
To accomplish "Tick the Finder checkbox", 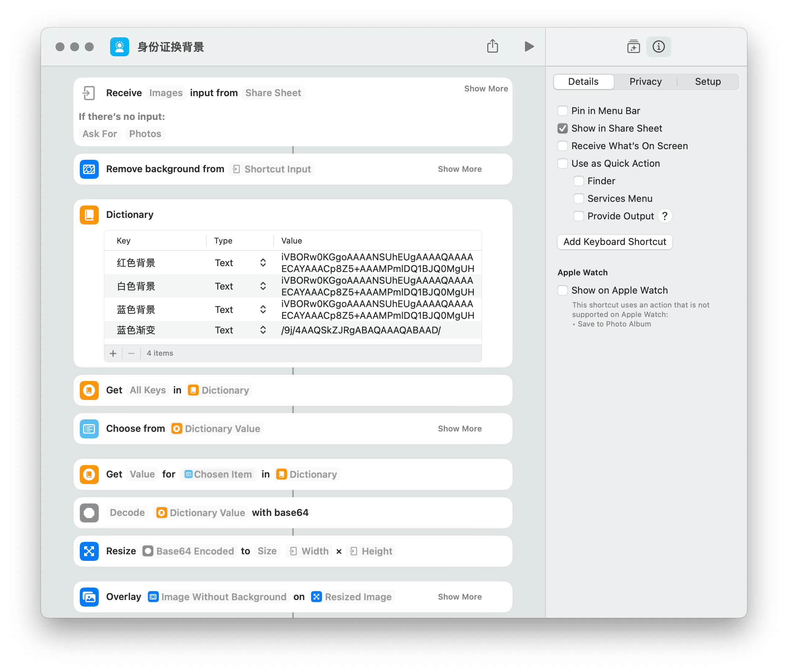I will [578, 181].
